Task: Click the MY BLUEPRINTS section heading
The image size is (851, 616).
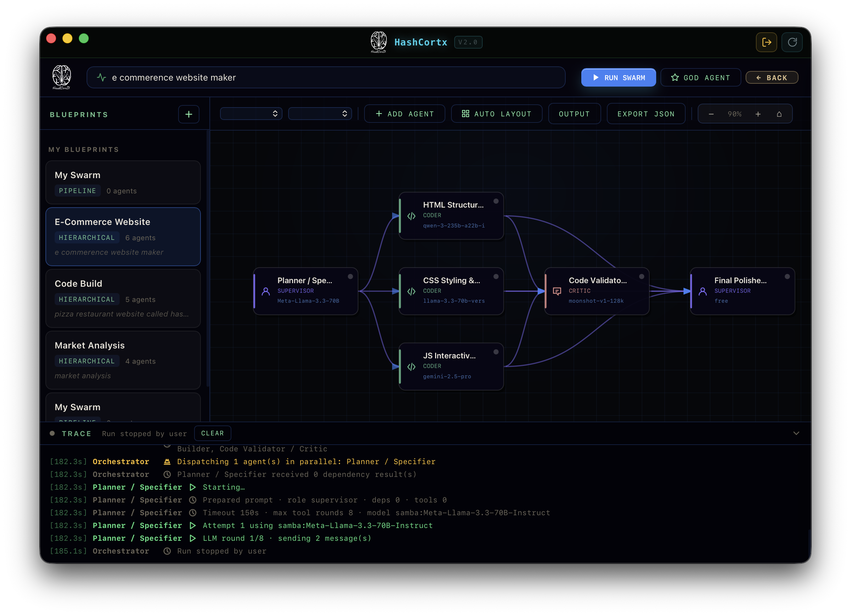Action: point(84,150)
